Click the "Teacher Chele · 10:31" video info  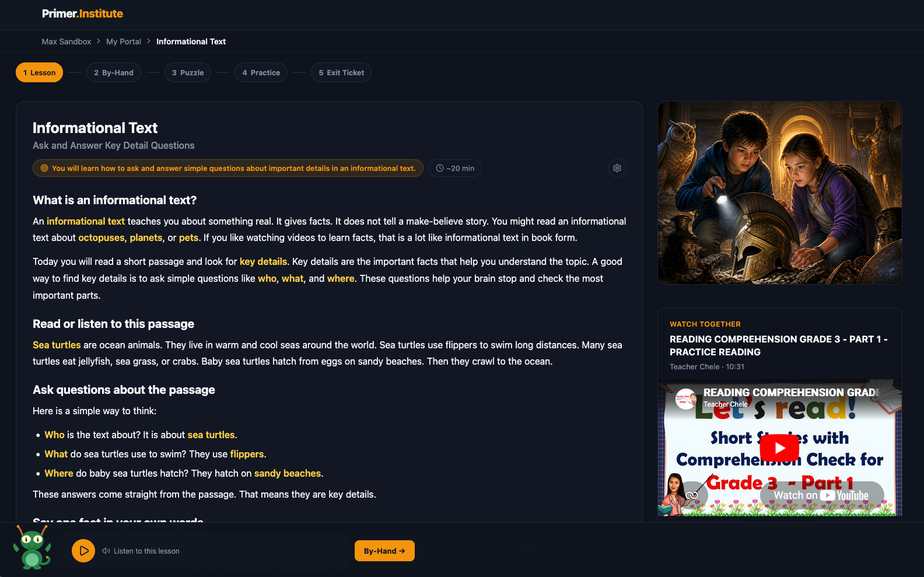pyautogui.click(x=707, y=366)
